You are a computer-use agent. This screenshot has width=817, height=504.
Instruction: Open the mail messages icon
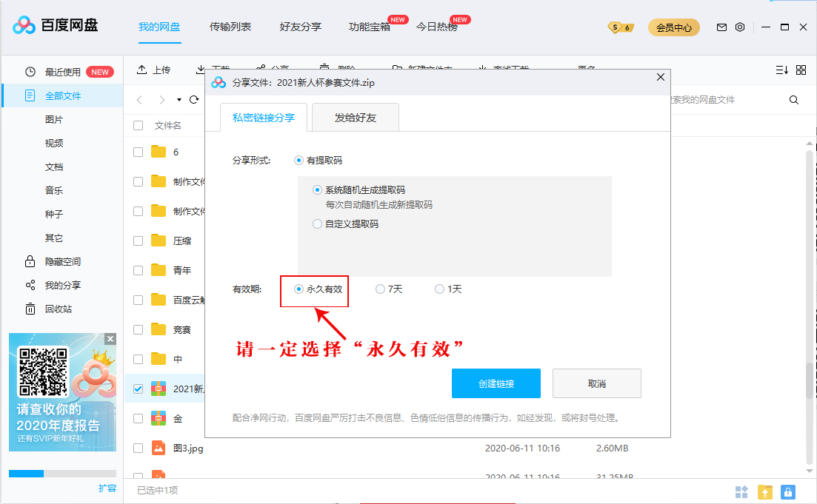(x=721, y=27)
